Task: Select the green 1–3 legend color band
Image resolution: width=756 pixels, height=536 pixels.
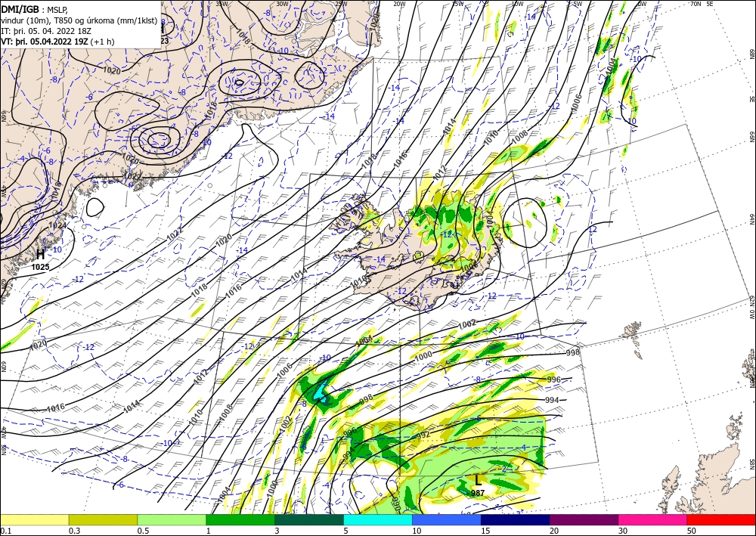Action: [240, 519]
